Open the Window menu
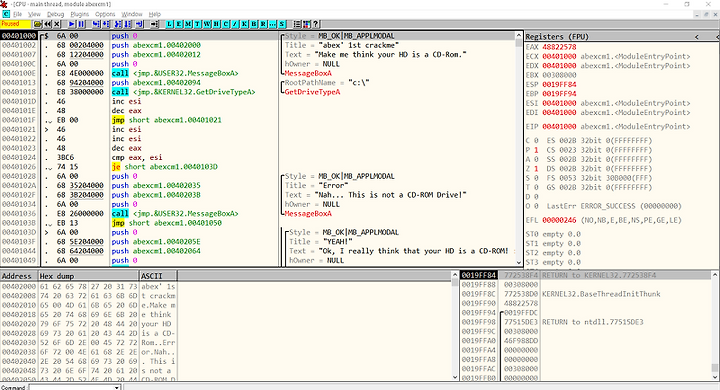This screenshot has width=720, height=390. [132, 14]
